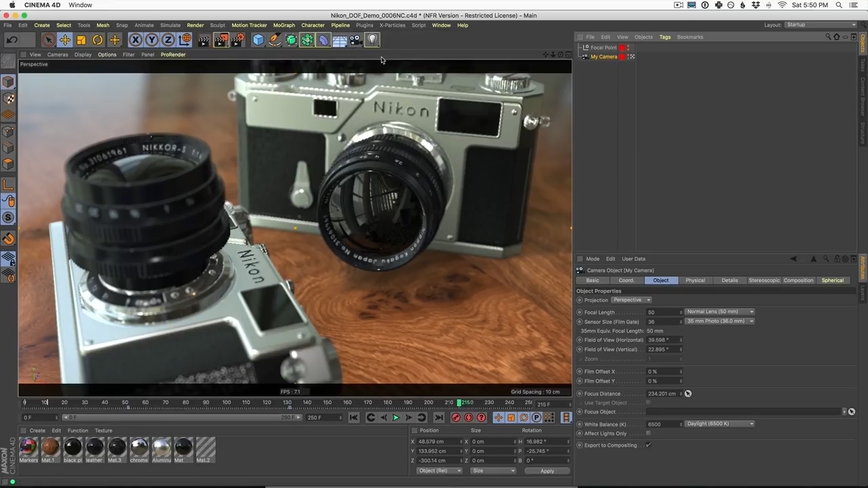Pick focus distance with picker icon

point(688,394)
